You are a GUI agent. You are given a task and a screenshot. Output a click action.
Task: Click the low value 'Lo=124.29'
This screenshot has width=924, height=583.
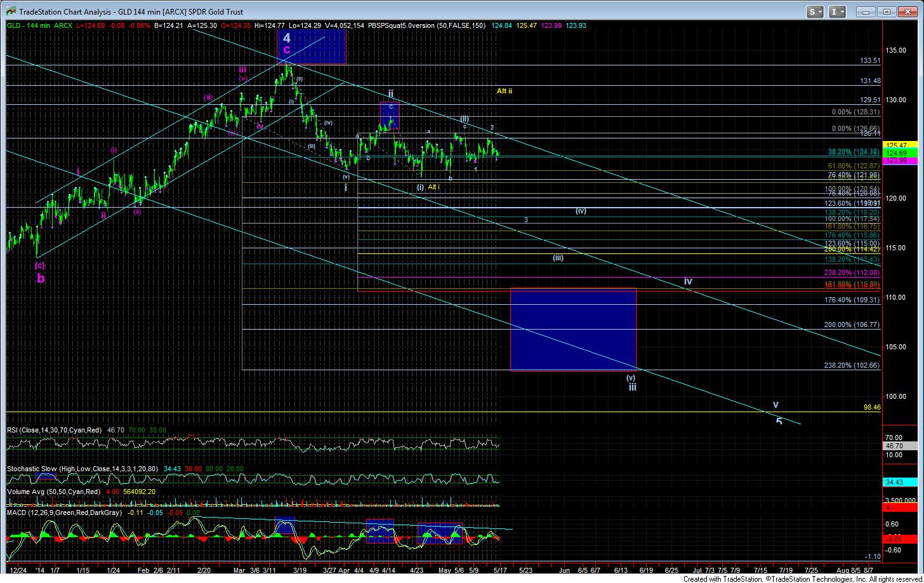(x=306, y=25)
